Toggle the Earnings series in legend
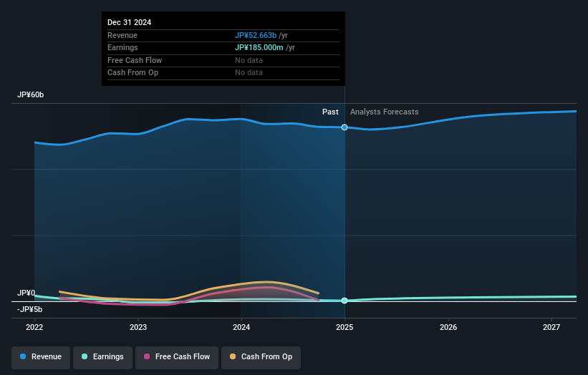Image resolution: width=588 pixels, height=375 pixels. click(x=102, y=356)
